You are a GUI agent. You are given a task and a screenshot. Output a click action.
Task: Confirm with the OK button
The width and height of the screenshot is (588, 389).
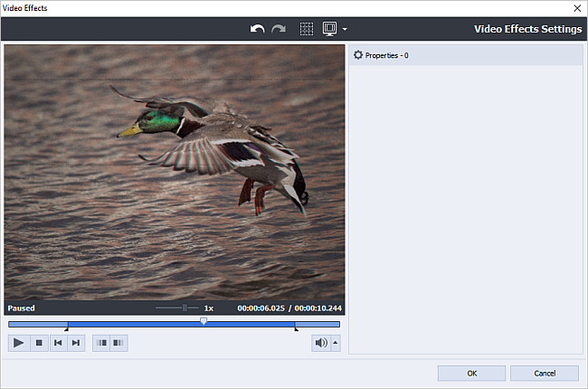471,374
